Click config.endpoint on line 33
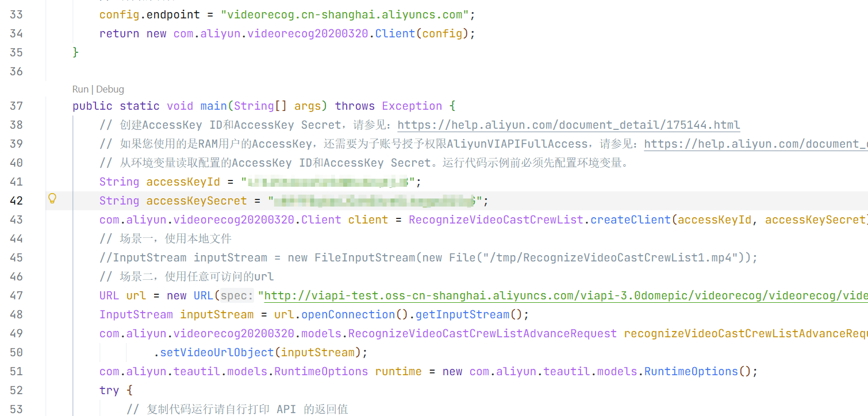Viewport: 868px width, 416px height. click(149, 14)
